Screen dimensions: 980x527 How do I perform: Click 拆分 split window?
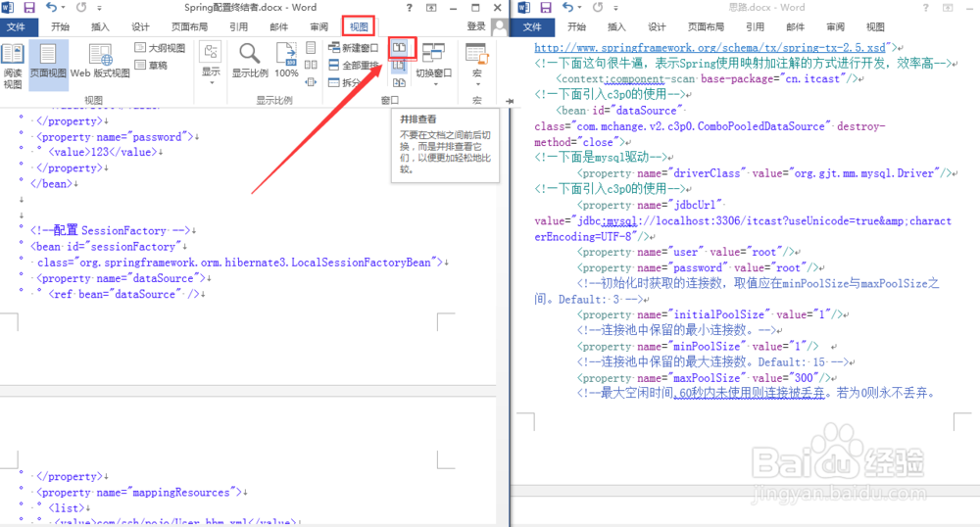[x=344, y=82]
